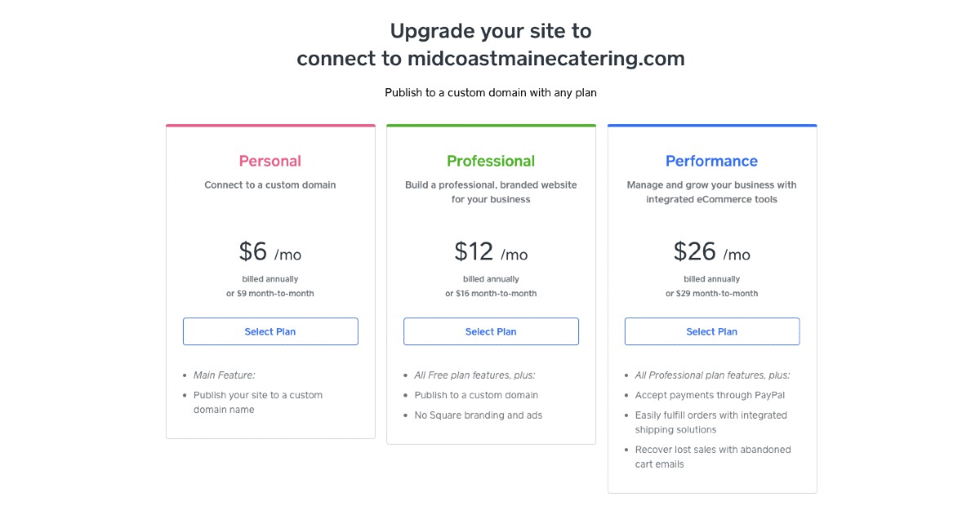
Task: Click the pink bar atop the Personal card
Action: click(x=270, y=125)
